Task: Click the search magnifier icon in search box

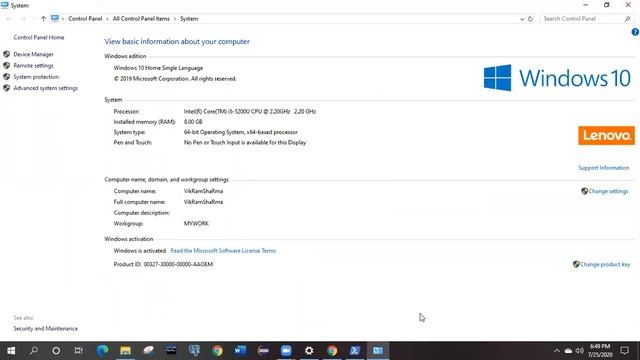Action: click(x=628, y=19)
